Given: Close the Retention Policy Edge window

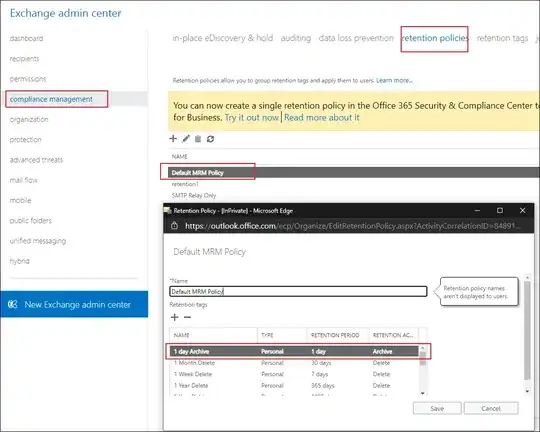Looking at the screenshot, I should coord(522,210).
